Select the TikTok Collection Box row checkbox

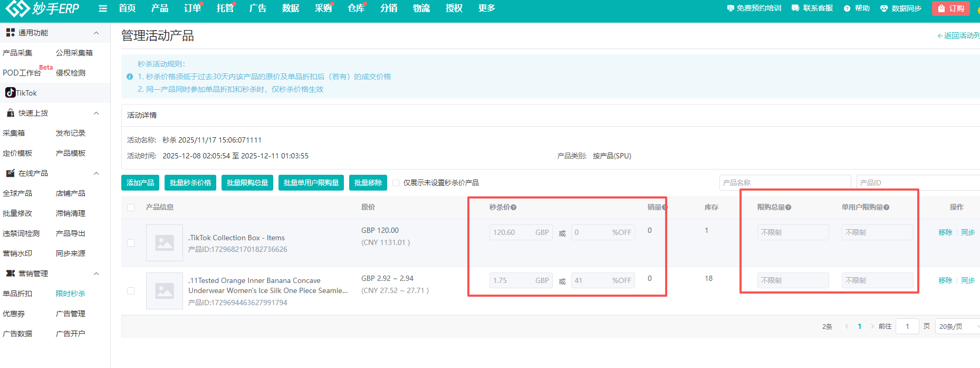pos(131,243)
